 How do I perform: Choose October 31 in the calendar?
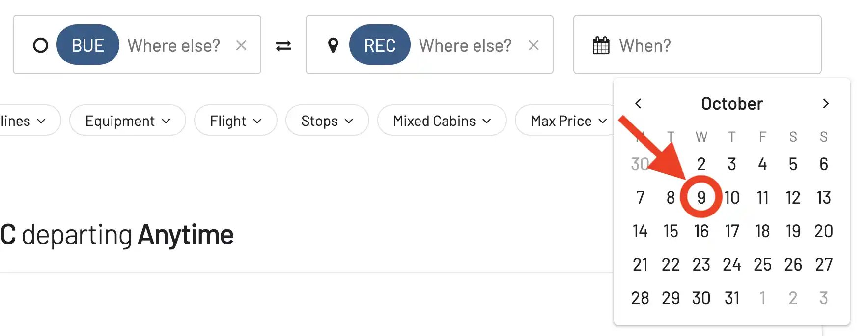[x=732, y=298]
